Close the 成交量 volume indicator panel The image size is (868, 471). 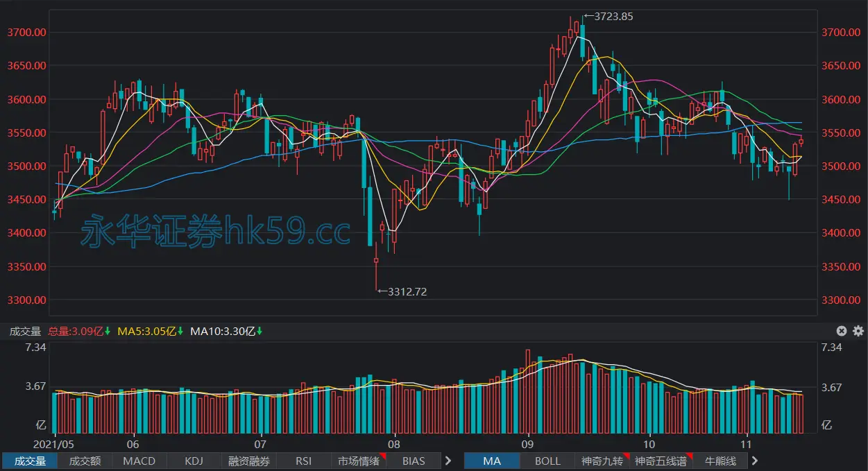point(842,332)
